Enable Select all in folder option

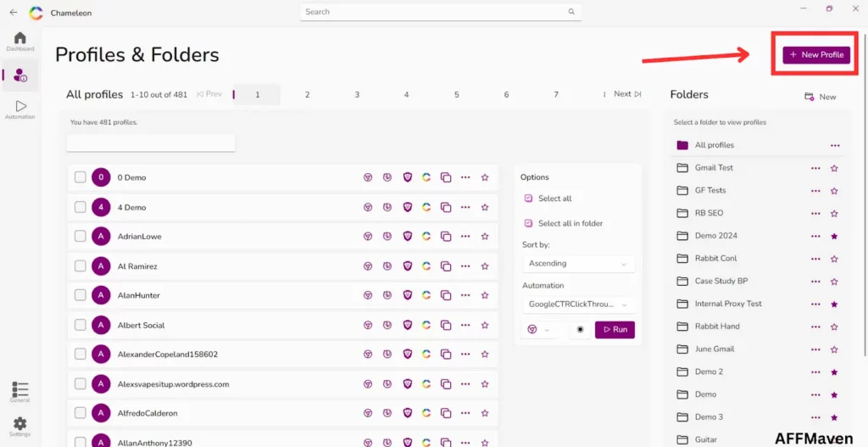pos(564,223)
